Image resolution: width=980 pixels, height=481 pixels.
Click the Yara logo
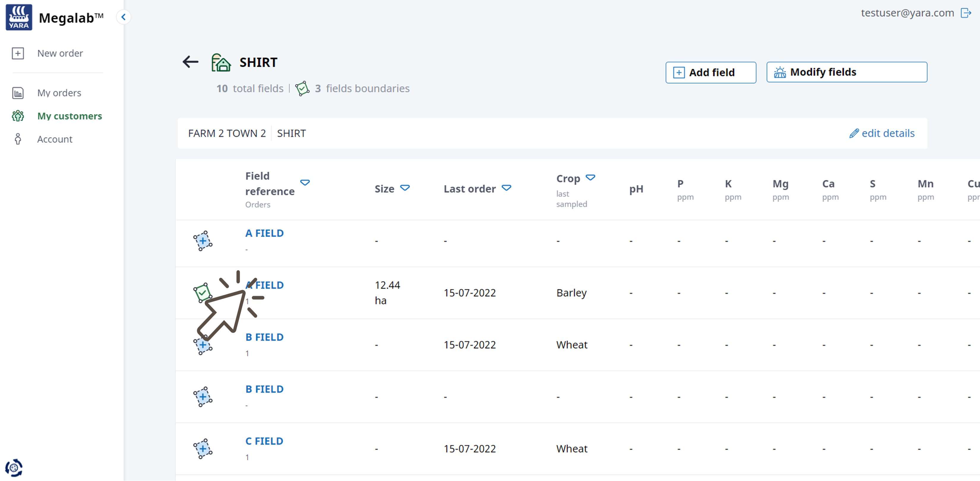click(x=19, y=17)
